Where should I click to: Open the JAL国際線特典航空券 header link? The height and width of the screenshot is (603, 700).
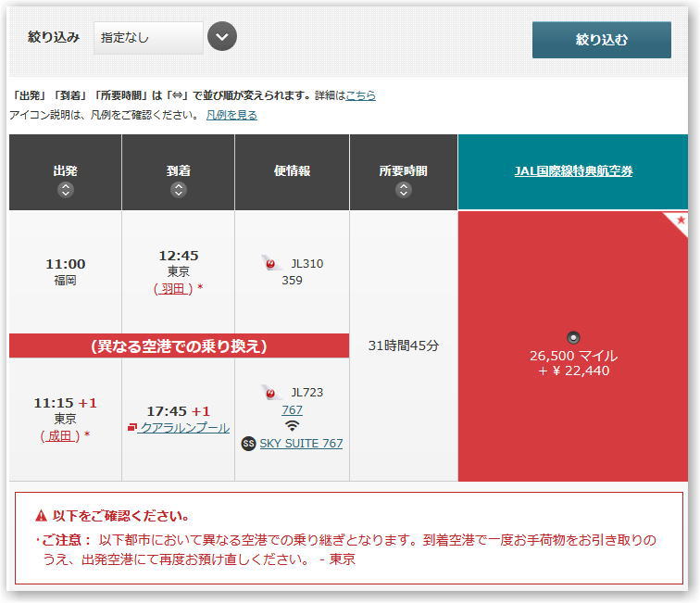(x=574, y=171)
